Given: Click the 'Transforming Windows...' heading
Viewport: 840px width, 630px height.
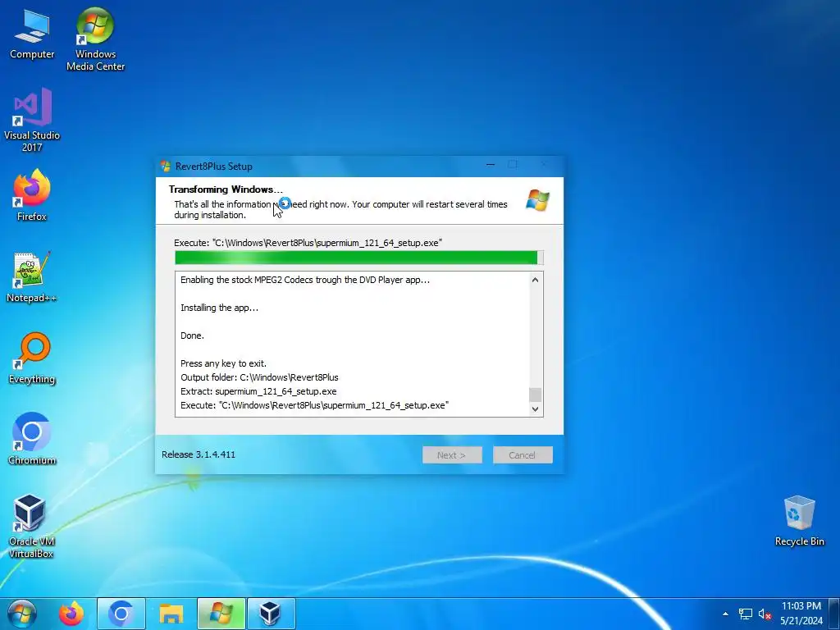Looking at the screenshot, I should (226, 189).
